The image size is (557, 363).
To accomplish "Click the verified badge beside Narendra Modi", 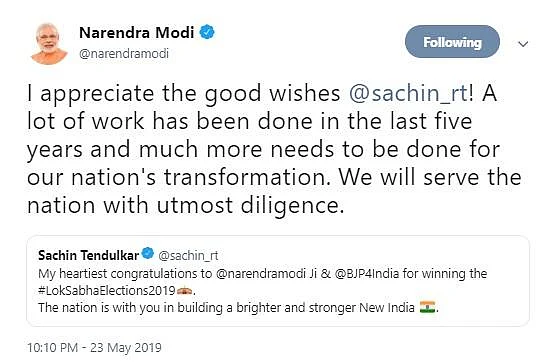I will pyautogui.click(x=207, y=32).
